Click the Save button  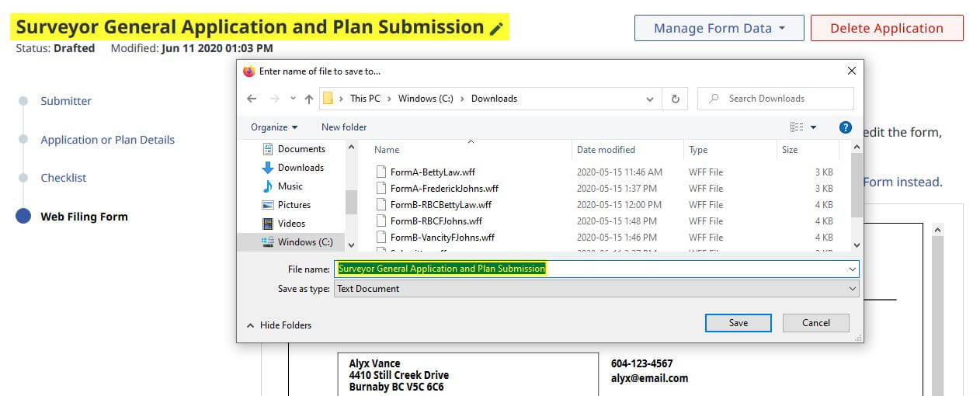coord(738,323)
